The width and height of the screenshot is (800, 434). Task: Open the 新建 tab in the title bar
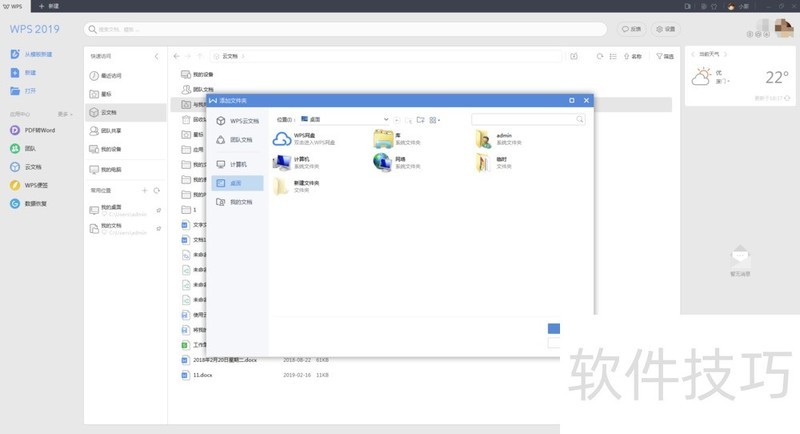49,6
